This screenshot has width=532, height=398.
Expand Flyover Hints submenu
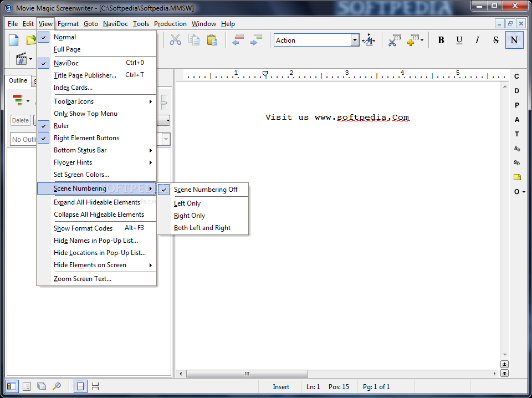(x=96, y=162)
